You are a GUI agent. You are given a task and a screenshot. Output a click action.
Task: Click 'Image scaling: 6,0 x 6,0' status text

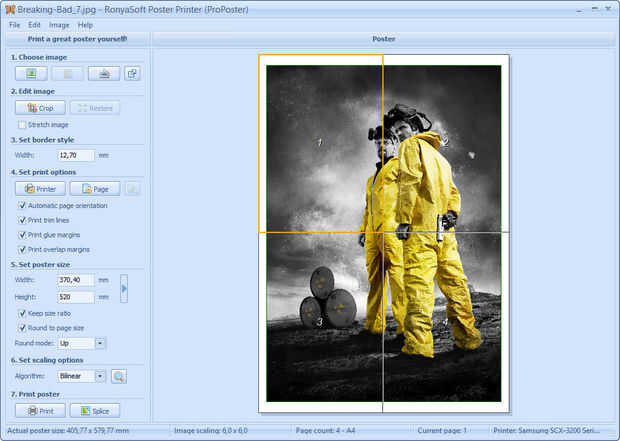[x=211, y=431]
